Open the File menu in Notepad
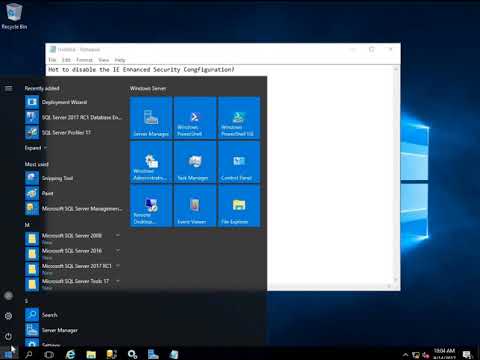This screenshot has height=360, width=480. coord(52,60)
